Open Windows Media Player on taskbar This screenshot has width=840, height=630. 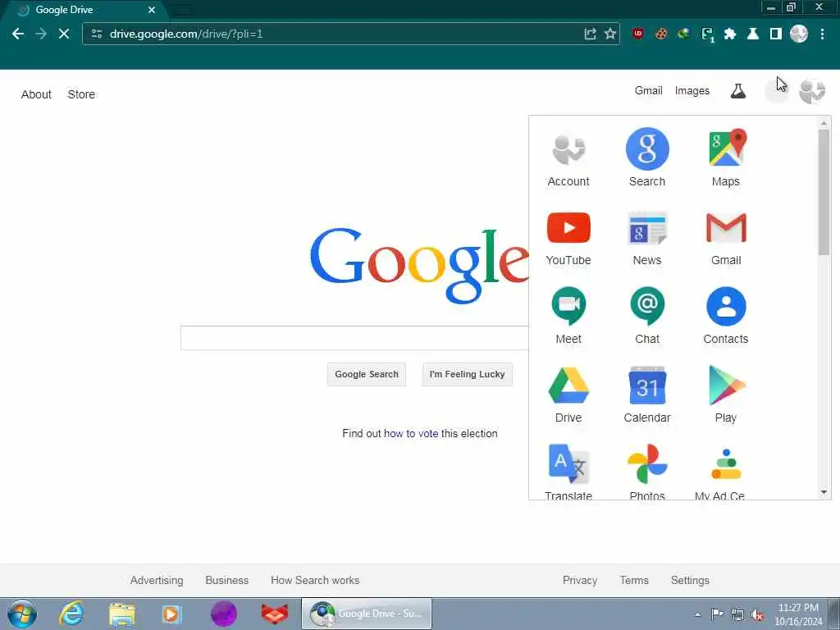point(172,614)
